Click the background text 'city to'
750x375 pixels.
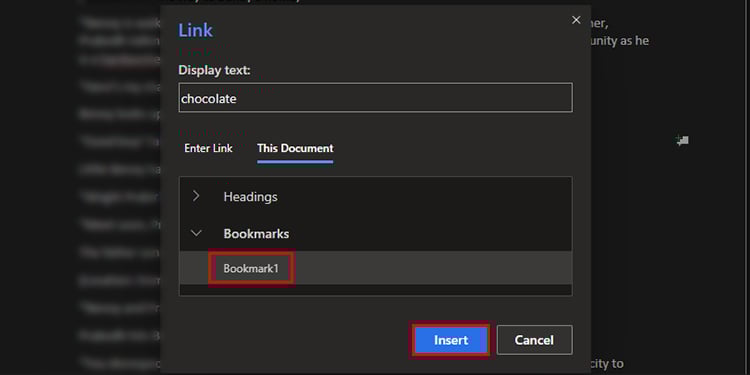coord(607,364)
